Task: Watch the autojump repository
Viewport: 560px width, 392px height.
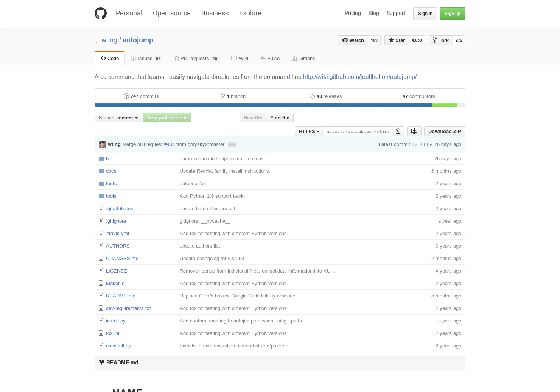Action: point(353,40)
